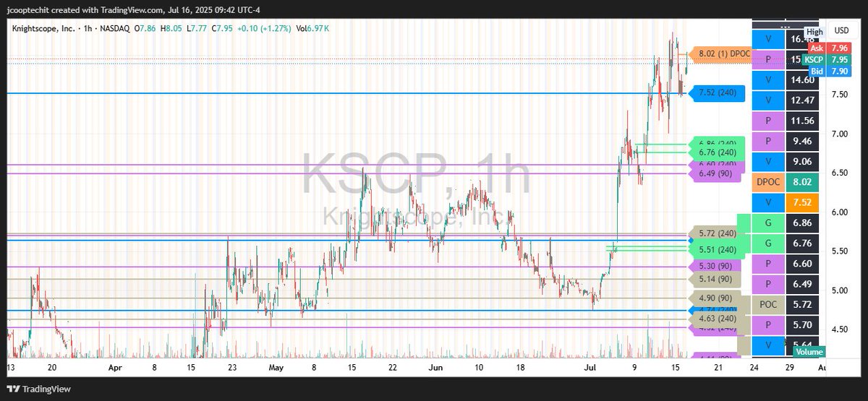Select the 5.51 (240) level label
The width and height of the screenshot is (868, 401).
pos(718,250)
